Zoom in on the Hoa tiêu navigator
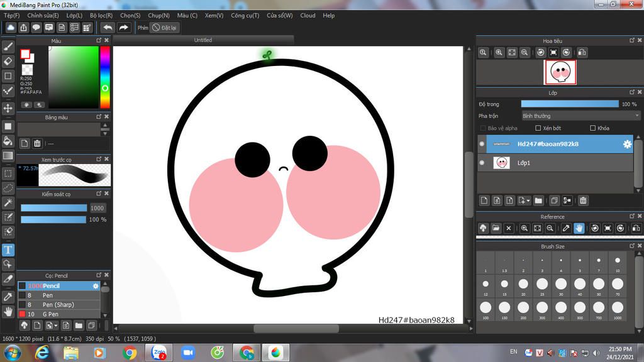This screenshot has height=362, width=644. [499, 53]
